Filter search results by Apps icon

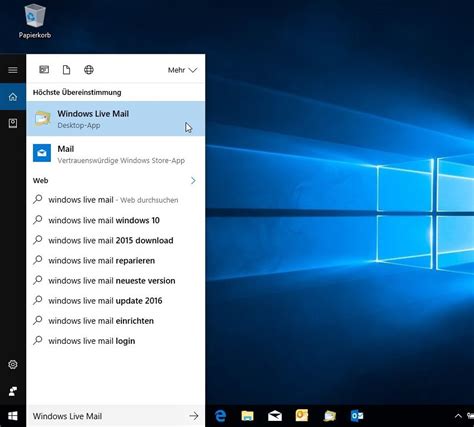click(x=44, y=70)
